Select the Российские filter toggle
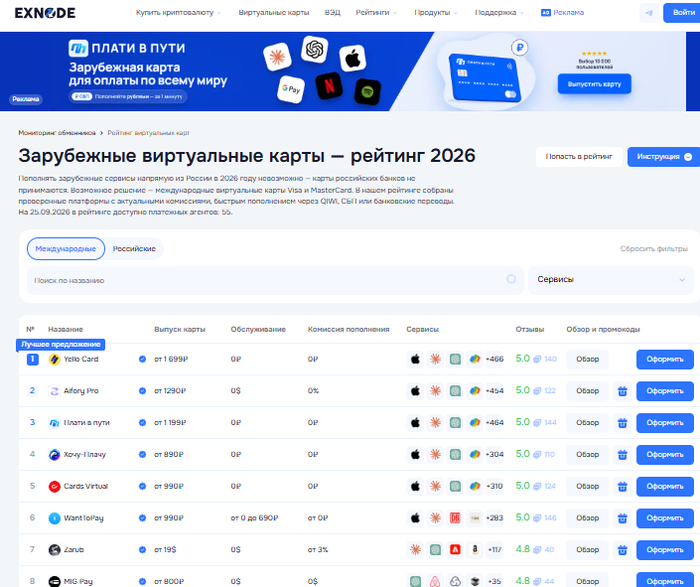 click(134, 249)
